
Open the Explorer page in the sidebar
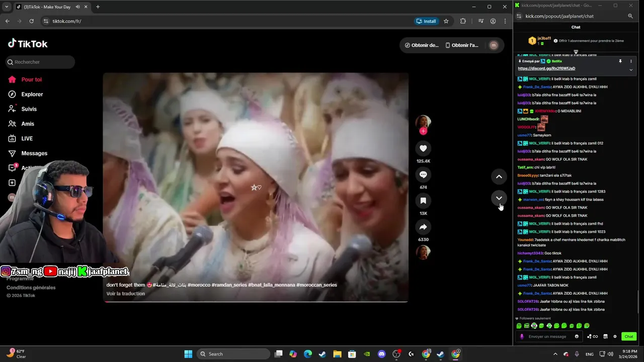[26, 94]
